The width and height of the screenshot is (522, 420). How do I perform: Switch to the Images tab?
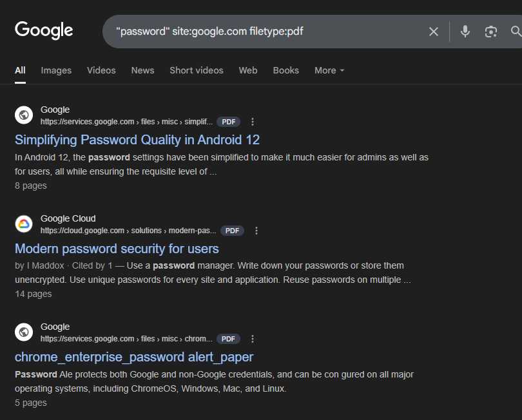[x=56, y=71]
